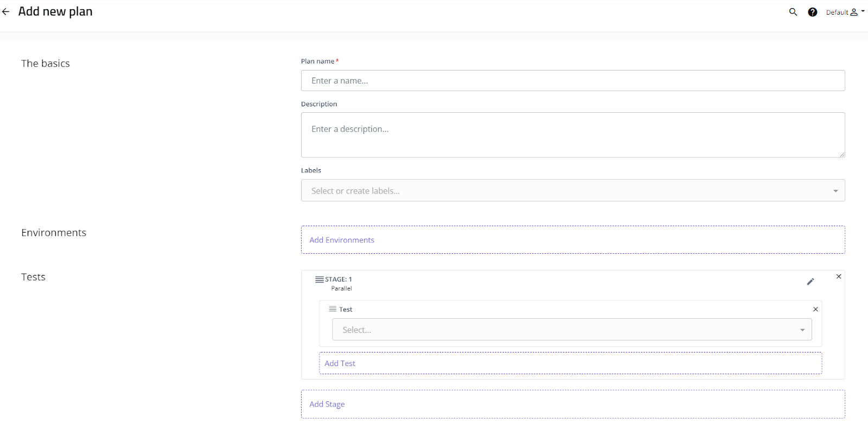Remove the Test row with its X icon

tap(815, 309)
